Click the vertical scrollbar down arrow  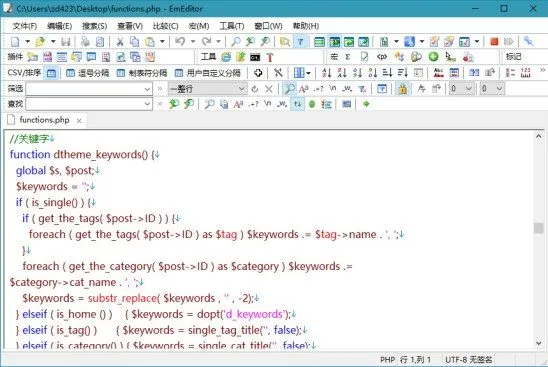[x=539, y=343]
